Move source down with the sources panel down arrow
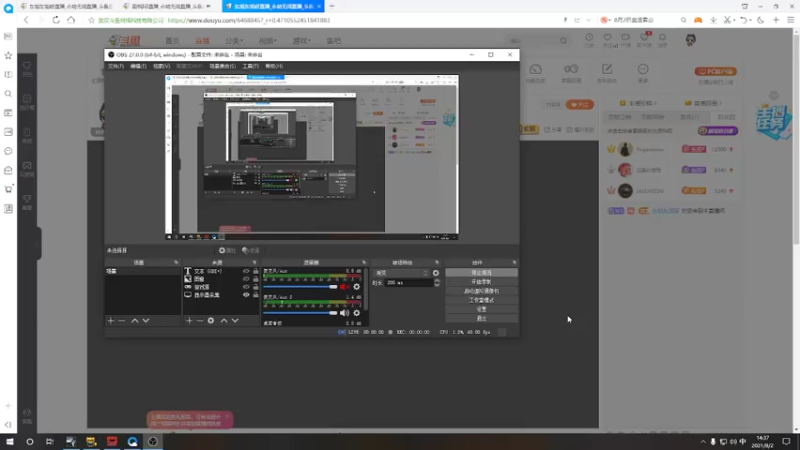This screenshot has height=450, width=800. (x=235, y=320)
